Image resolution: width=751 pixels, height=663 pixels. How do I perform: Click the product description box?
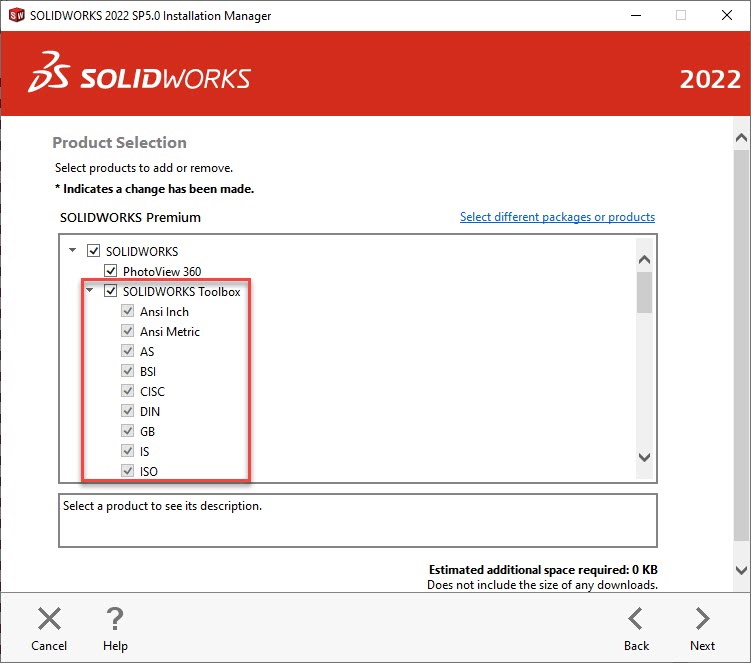coord(358,520)
